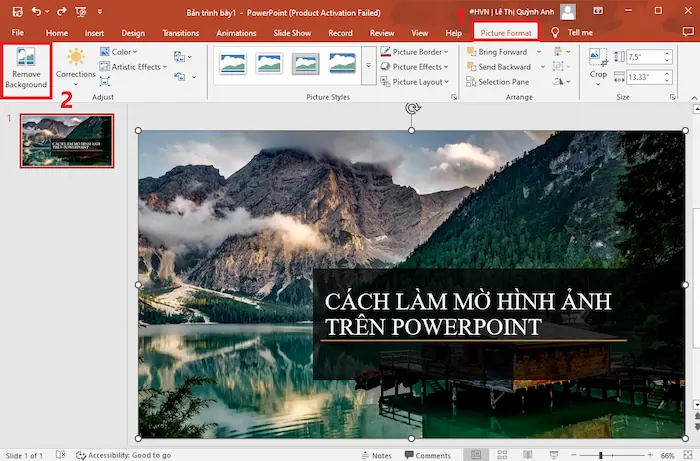Open Ribbon Display Options icon

click(x=598, y=11)
